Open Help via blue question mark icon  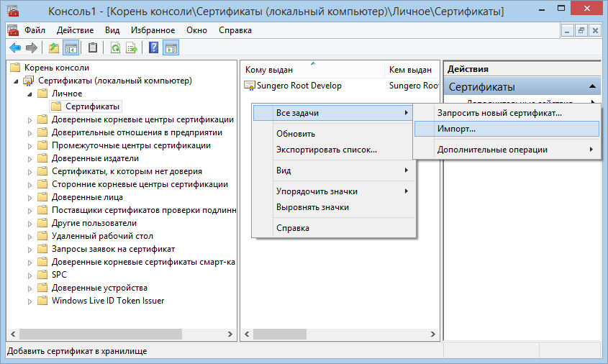pyautogui.click(x=153, y=48)
